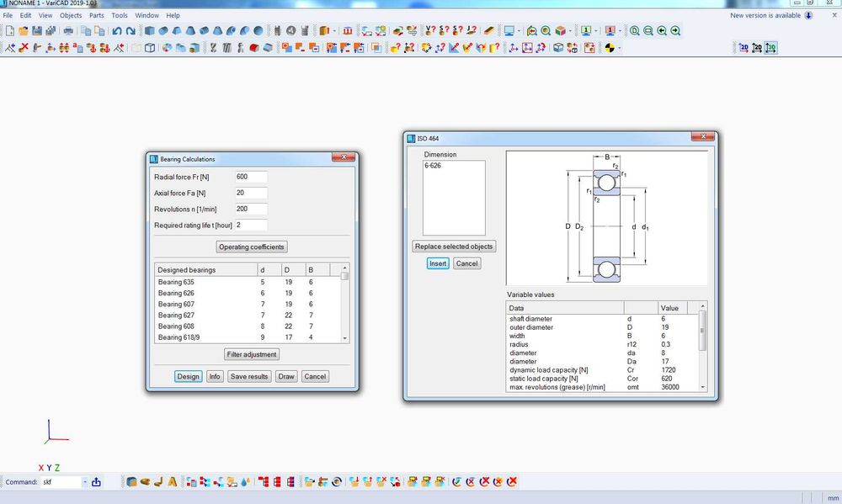The height and width of the screenshot is (504, 842).
Task: Click the water drop icon in the bottom toolbar
Action: tap(245, 482)
